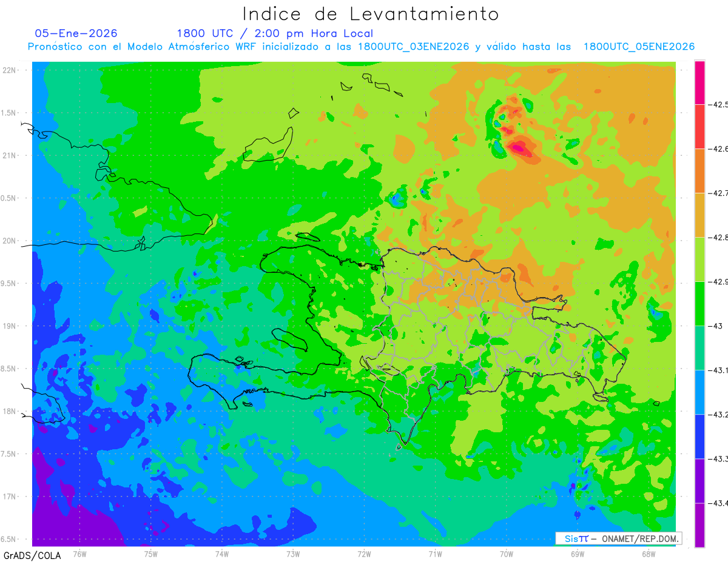Pick the dark orange swatch between -42.6 and -42.7
Viewport: 728px width, 562px height.
[x=699, y=171]
